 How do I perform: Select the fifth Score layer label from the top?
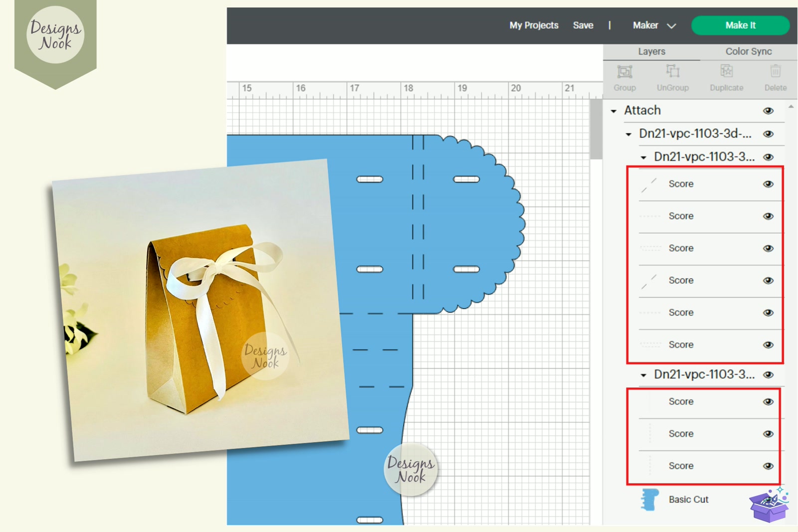[681, 313]
